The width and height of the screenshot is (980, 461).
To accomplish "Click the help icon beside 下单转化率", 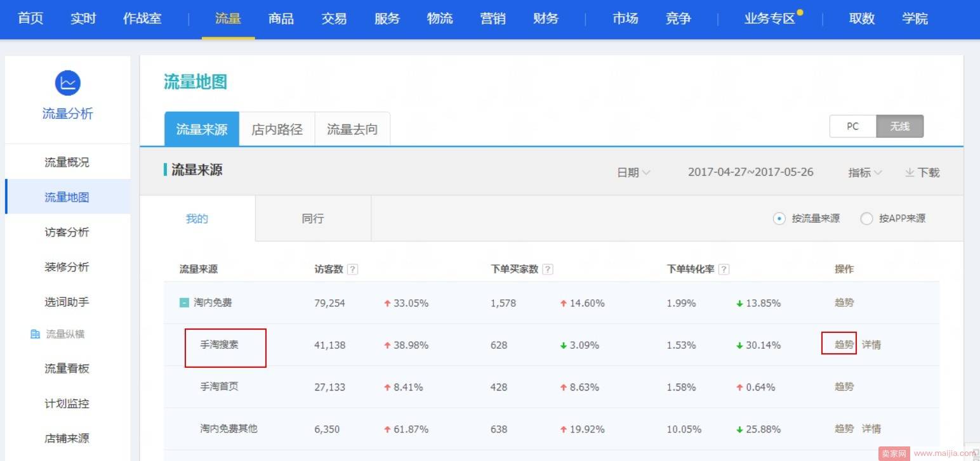I will (x=724, y=269).
